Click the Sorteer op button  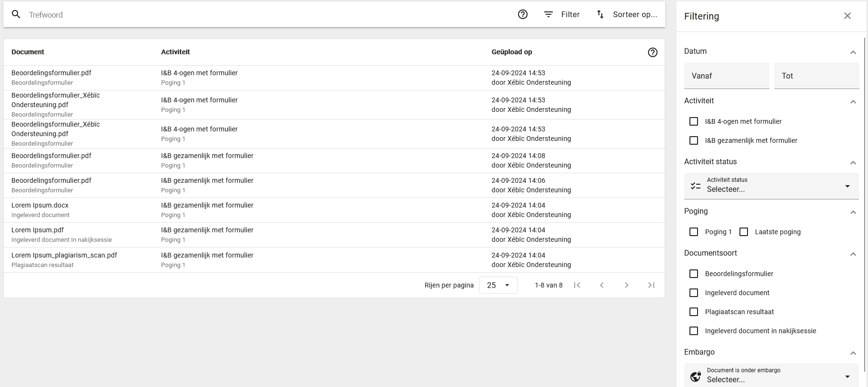tap(627, 14)
